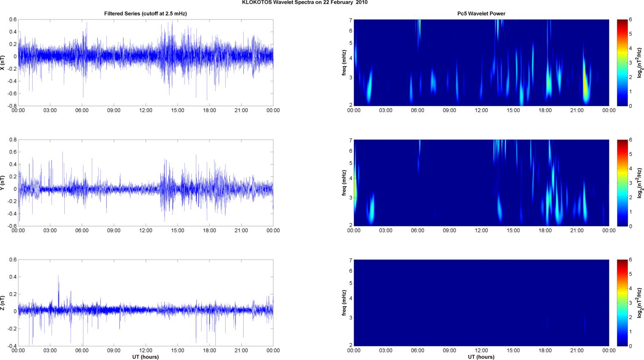Click inside the Z component wavelet spectrogram
Image resolution: width=644 pixels, height=360 pixels.
pos(481,303)
